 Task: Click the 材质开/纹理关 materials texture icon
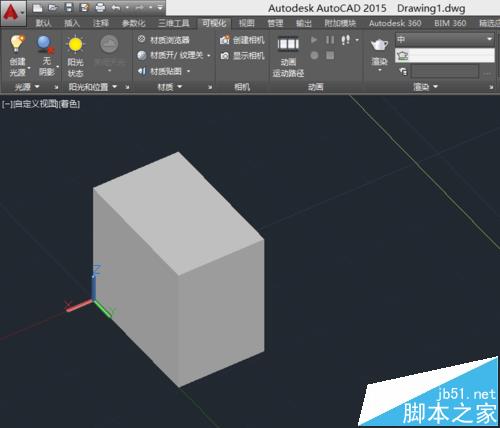[142, 55]
